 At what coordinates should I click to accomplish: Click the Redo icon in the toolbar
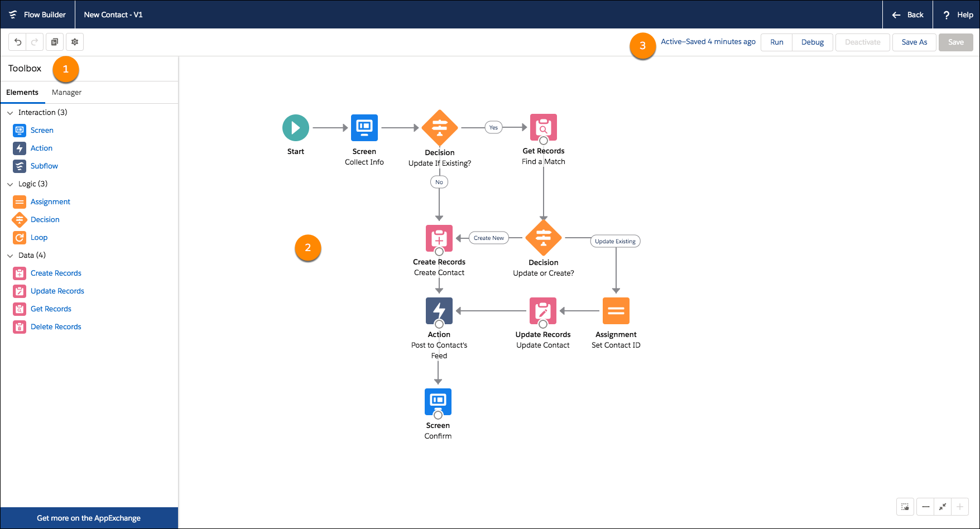click(x=35, y=42)
